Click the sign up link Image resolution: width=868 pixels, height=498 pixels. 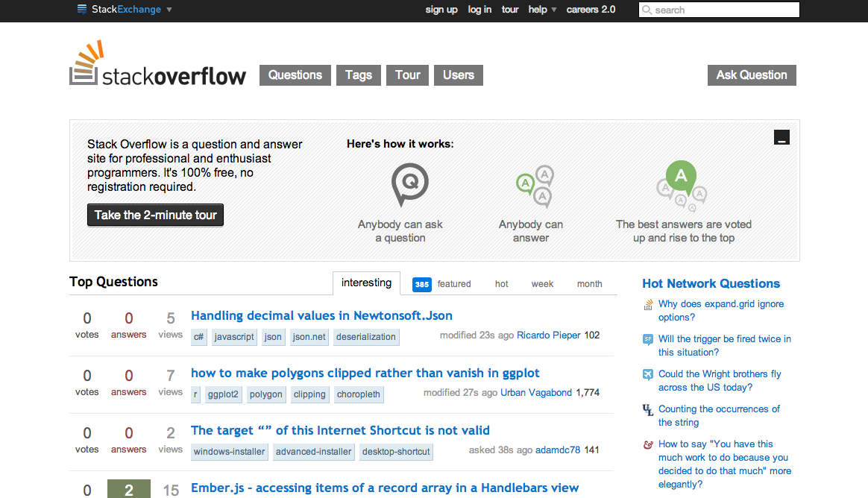(x=441, y=10)
